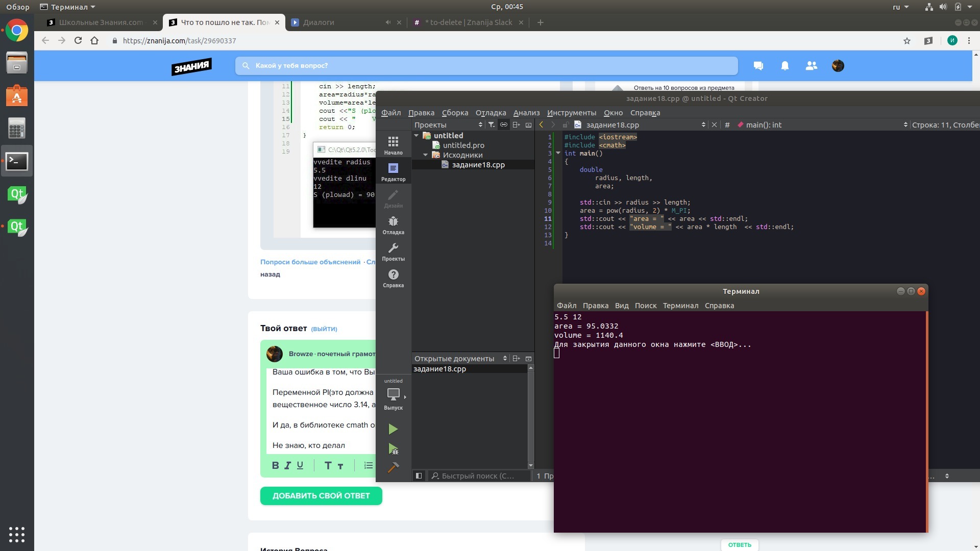The image size is (980, 551).
Task: Click the выйти link next to Твой ответ
Action: pyautogui.click(x=324, y=329)
